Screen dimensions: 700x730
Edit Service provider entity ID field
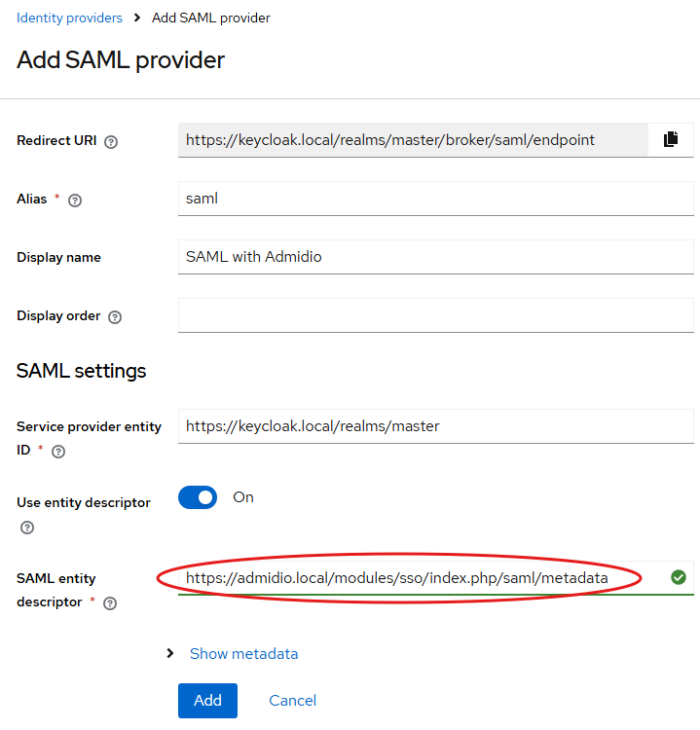[434, 425]
